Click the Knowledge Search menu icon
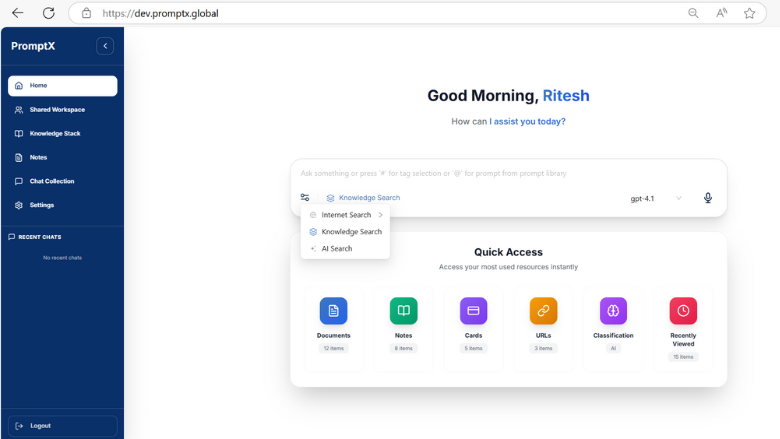The image size is (780, 439). 313,232
